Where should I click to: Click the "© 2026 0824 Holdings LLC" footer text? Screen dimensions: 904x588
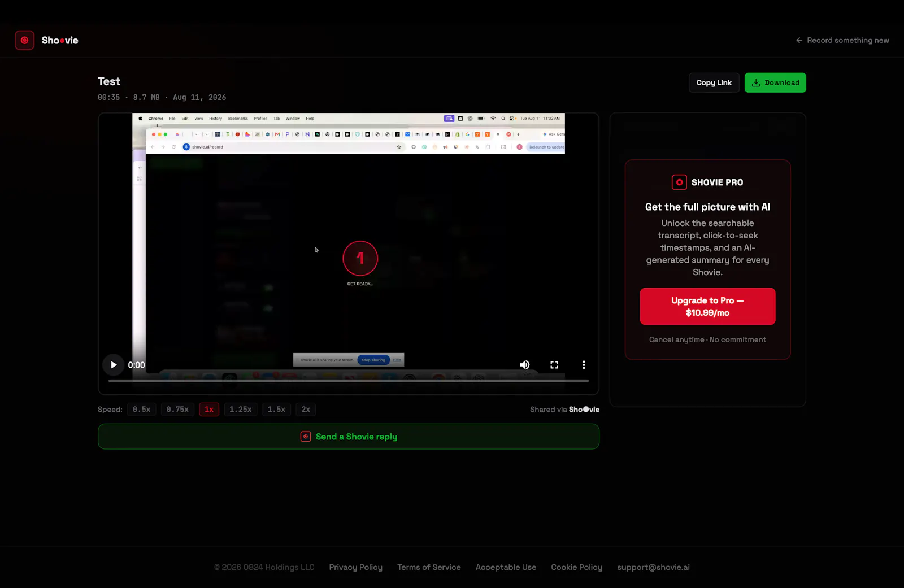click(x=264, y=567)
